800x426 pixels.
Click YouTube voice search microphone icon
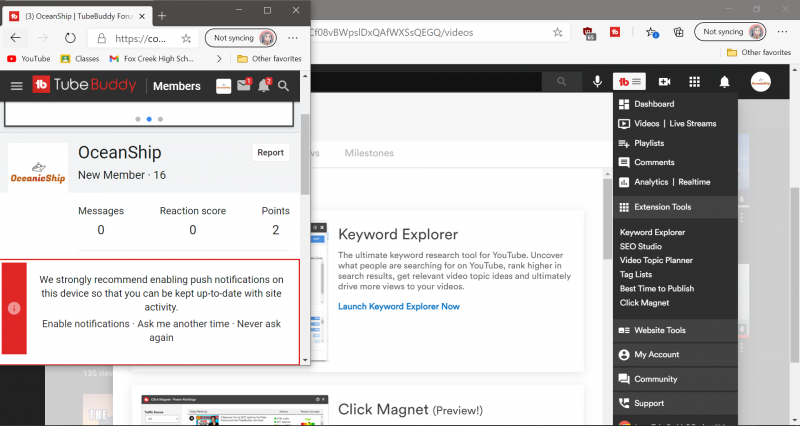click(x=598, y=82)
